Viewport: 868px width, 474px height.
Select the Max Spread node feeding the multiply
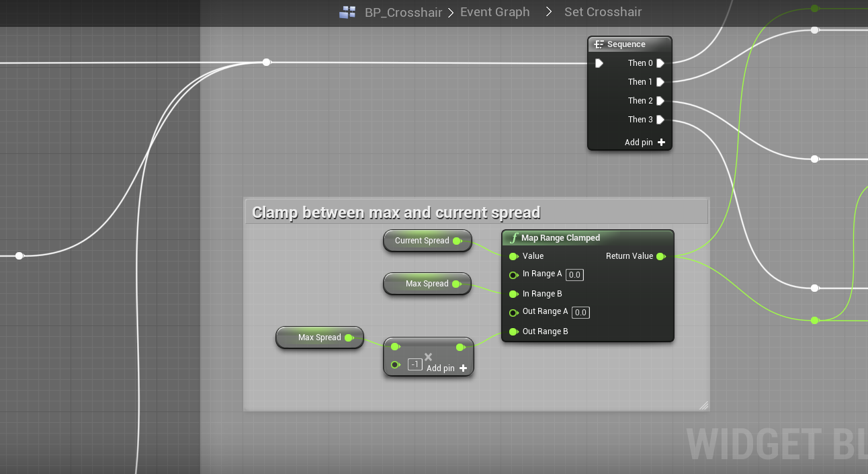(320, 338)
